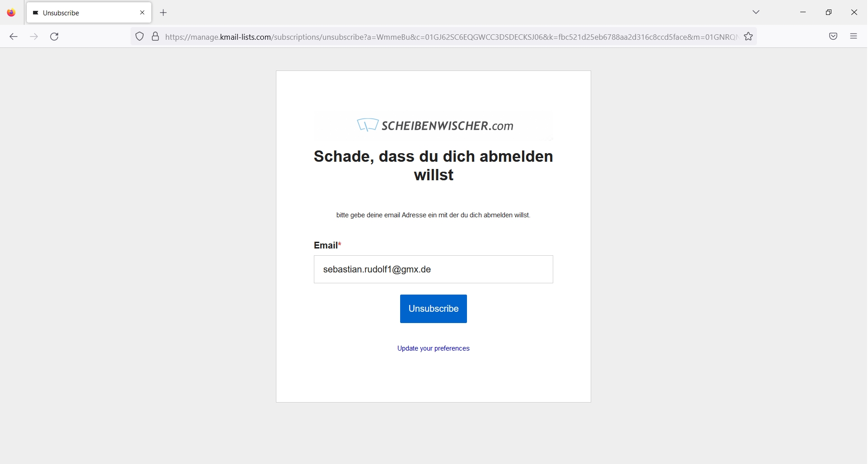Screen dimensions: 868x464
Task: Open the Update your preferences link
Action: tap(433, 348)
